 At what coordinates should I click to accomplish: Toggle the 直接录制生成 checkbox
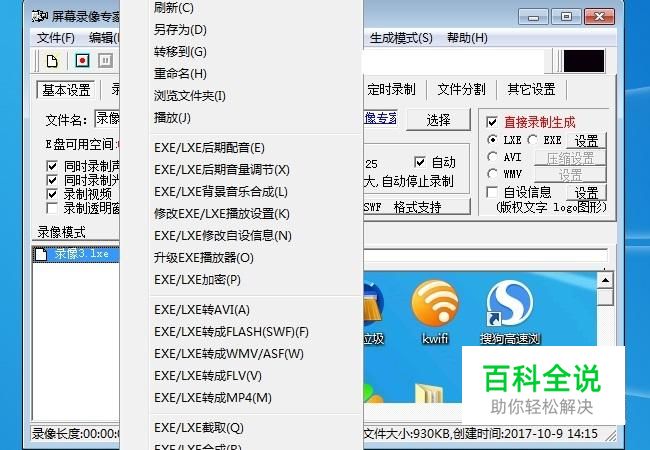coord(492,122)
